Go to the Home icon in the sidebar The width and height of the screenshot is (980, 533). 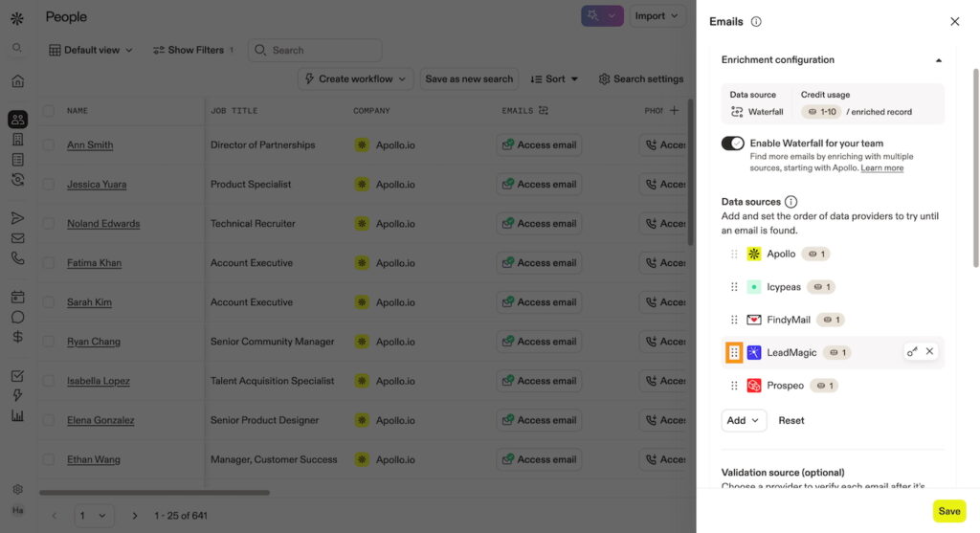coord(17,80)
